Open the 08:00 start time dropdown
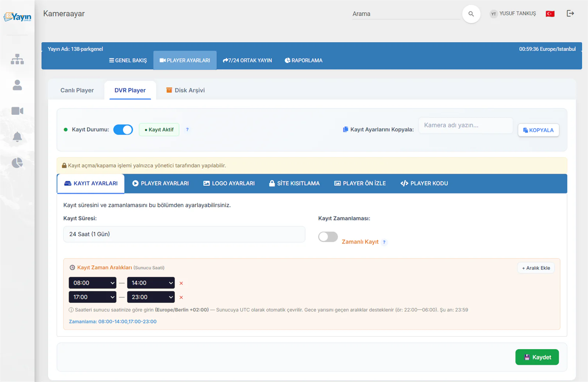Screen dimensions: 588x382 pyautogui.click(x=93, y=283)
